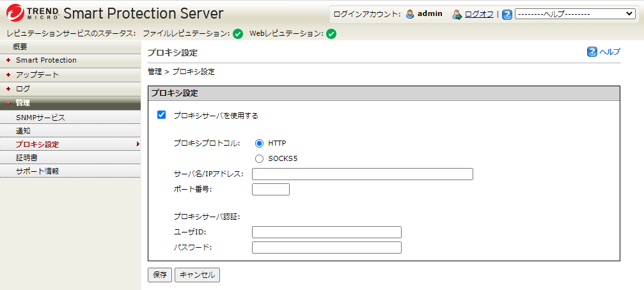
Task: Open the 証明書 menu item
Action: point(27,158)
